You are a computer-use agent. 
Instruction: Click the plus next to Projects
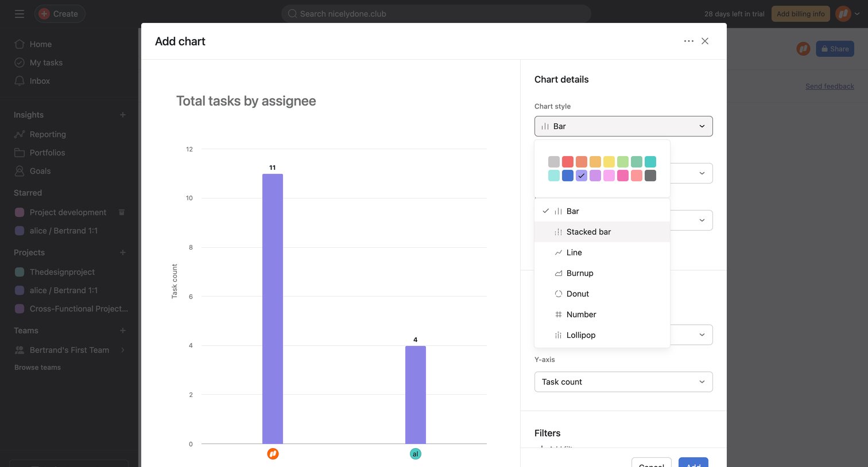tap(122, 252)
